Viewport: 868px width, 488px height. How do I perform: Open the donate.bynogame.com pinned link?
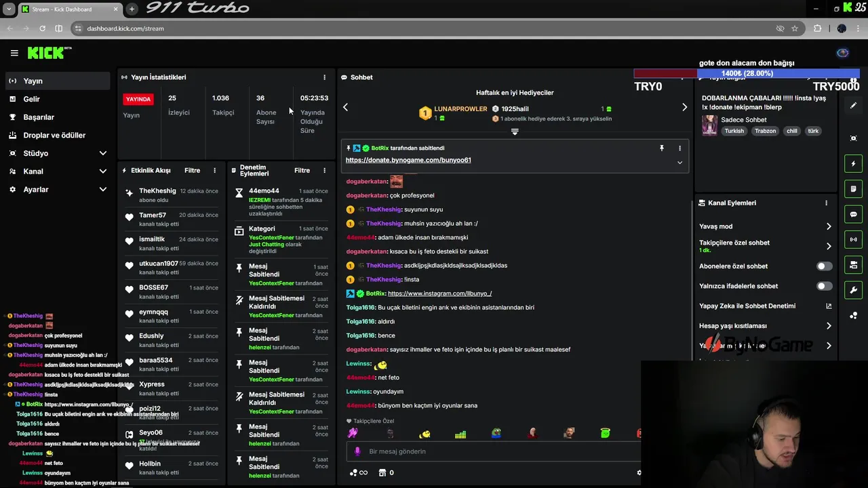coord(408,160)
